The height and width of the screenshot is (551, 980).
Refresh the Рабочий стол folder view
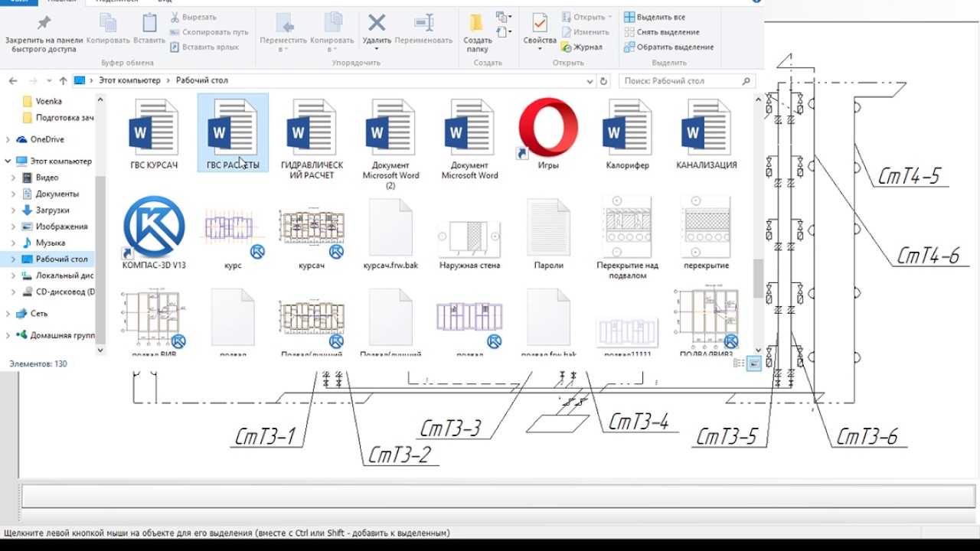tap(603, 80)
